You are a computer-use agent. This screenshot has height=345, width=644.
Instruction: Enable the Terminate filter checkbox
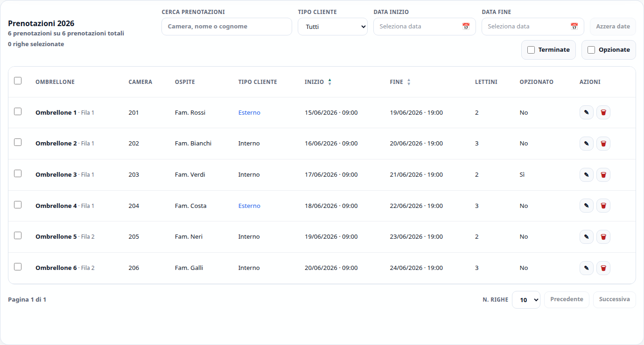click(x=531, y=50)
